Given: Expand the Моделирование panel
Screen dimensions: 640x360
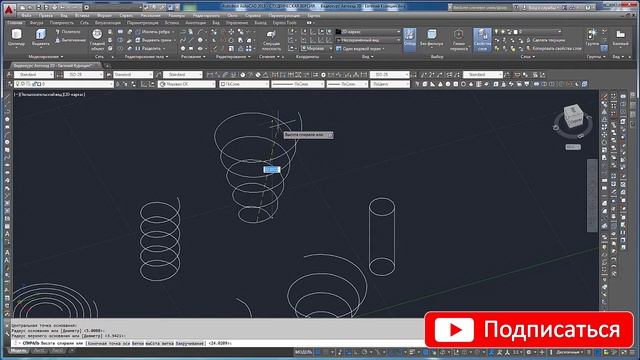Looking at the screenshot, I should point(46,57).
